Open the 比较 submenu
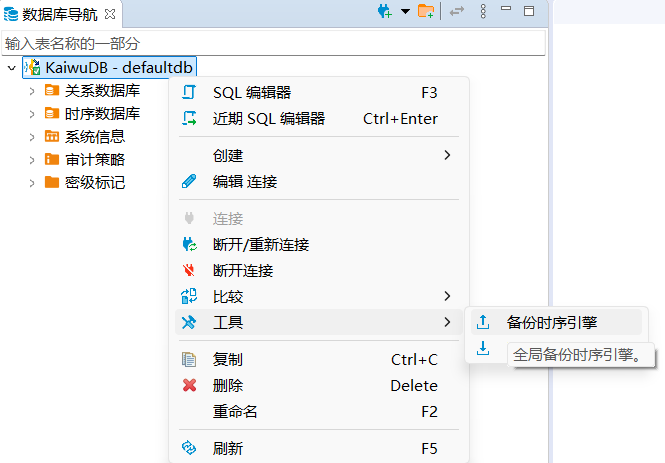Viewport: 665px width, 463px height. pos(319,296)
